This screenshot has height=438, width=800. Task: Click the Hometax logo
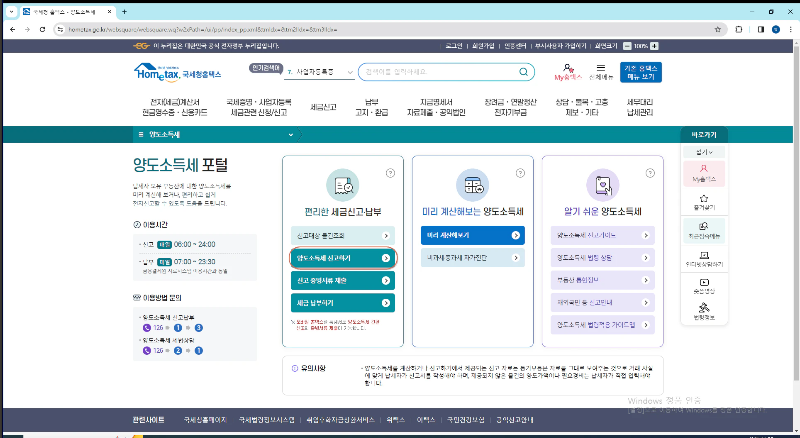click(177, 72)
